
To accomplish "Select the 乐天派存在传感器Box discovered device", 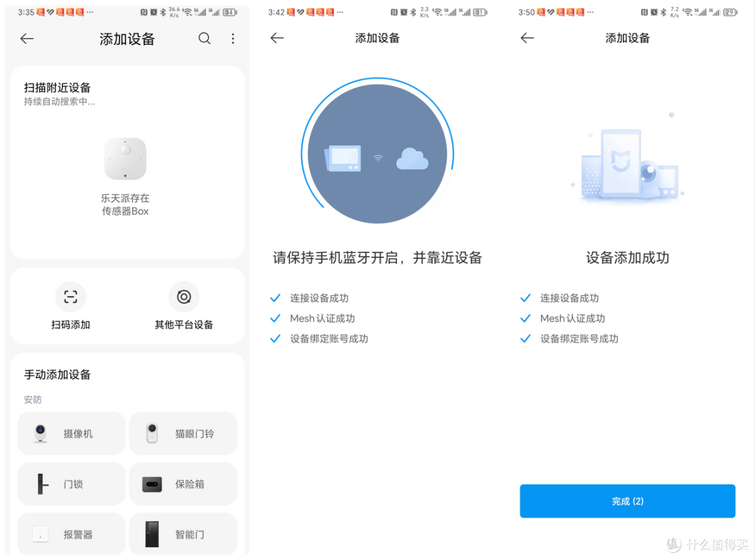I will [125, 177].
